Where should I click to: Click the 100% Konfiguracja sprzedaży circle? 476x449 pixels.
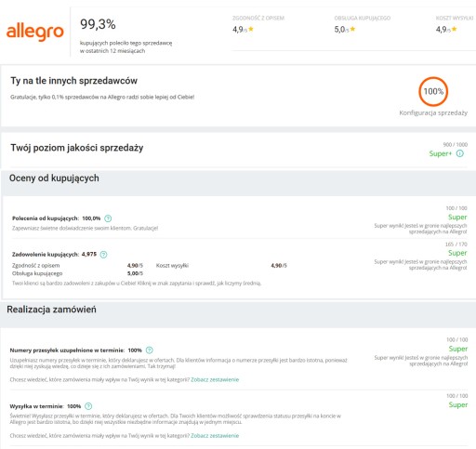click(433, 91)
